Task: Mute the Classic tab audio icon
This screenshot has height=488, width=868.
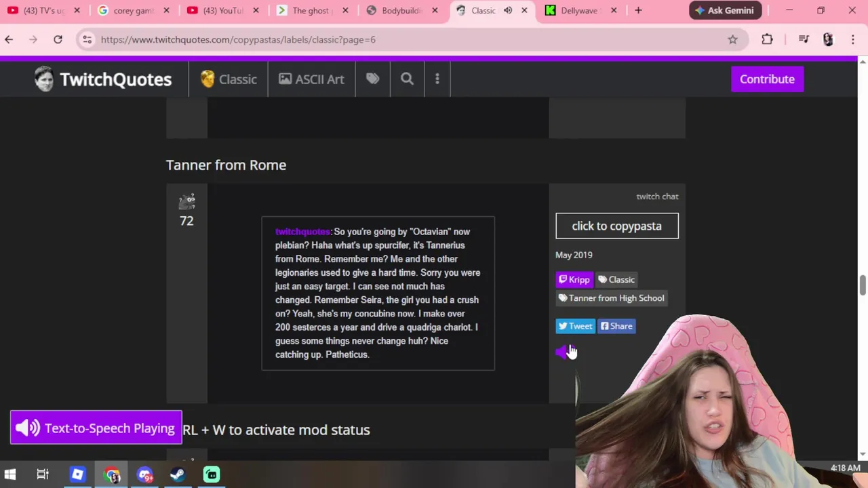Action: click(508, 10)
